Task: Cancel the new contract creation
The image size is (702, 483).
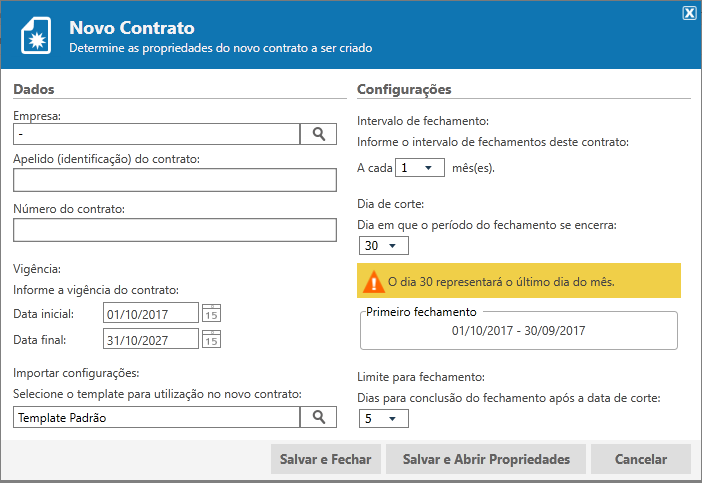Action: [x=641, y=459]
